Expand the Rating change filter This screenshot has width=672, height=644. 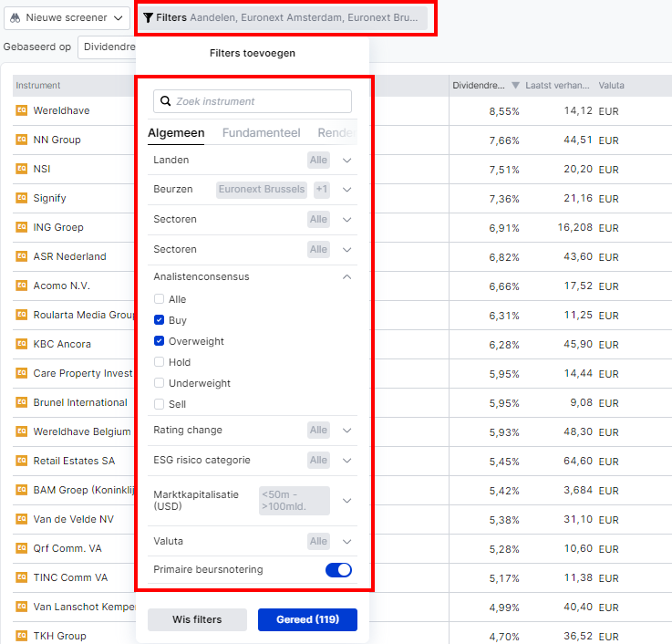[x=347, y=430]
